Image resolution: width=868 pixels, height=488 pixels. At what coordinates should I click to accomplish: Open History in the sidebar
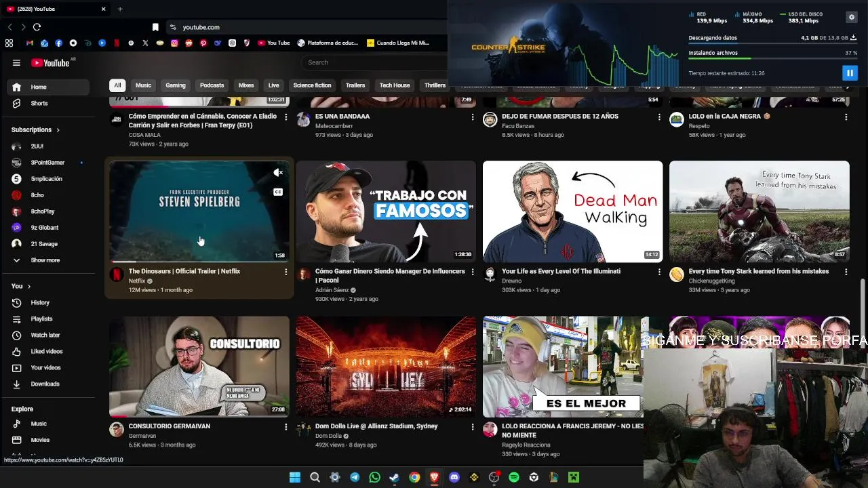point(47,302)
